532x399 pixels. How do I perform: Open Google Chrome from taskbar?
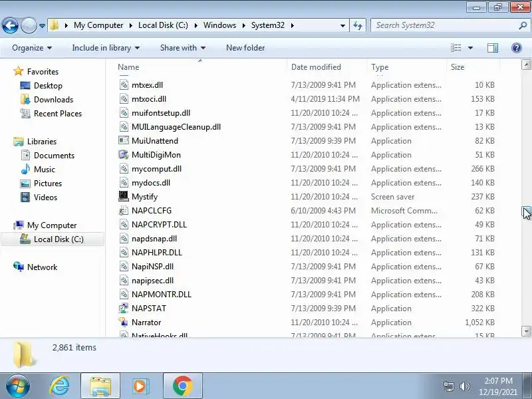182,386
